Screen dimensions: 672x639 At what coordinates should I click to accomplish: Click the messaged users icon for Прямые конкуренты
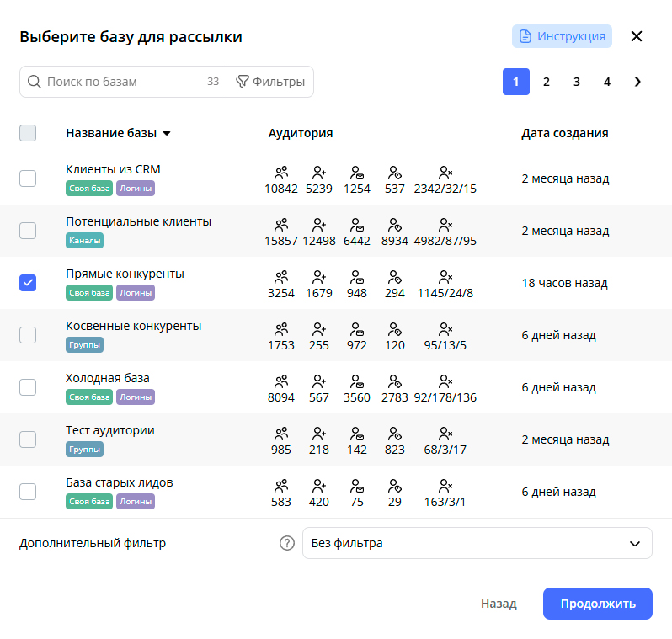point(357,277)
